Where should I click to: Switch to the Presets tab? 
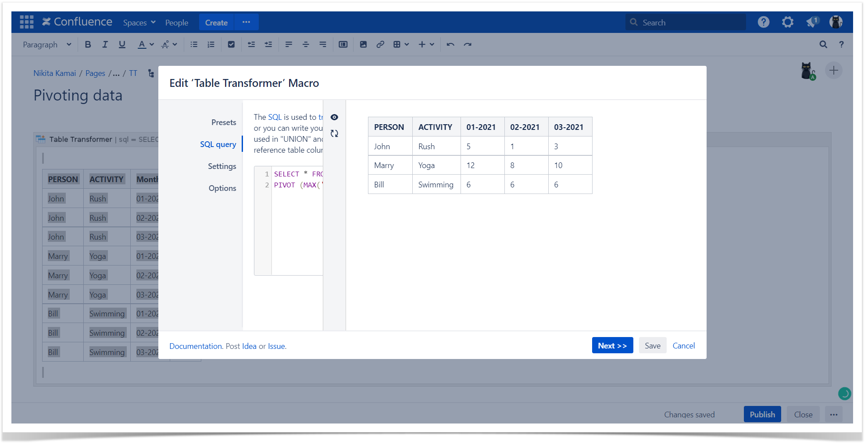coord(223,122)
